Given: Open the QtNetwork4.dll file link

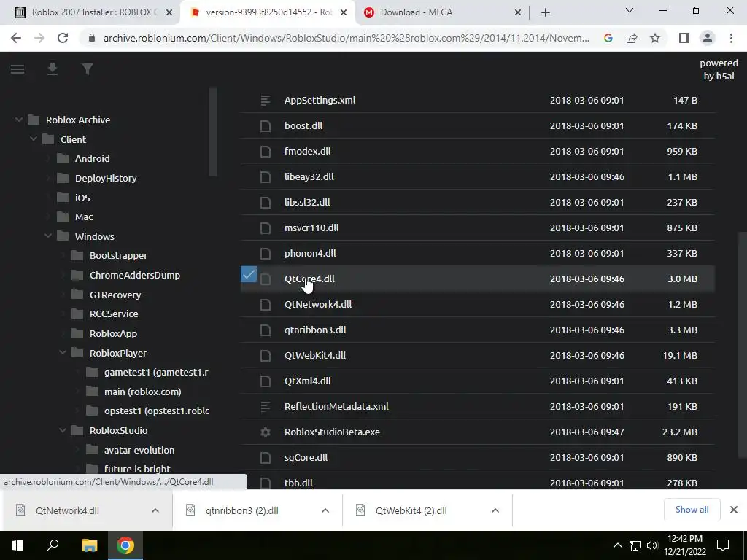Looking at the screenshot, I should click(x=318, y=304).
